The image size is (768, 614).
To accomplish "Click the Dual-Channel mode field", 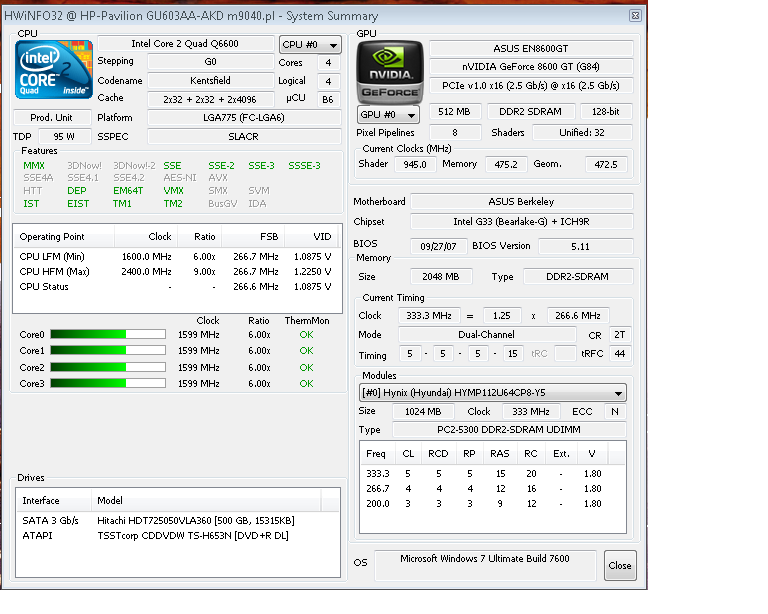I will click(x=486, y=335).
